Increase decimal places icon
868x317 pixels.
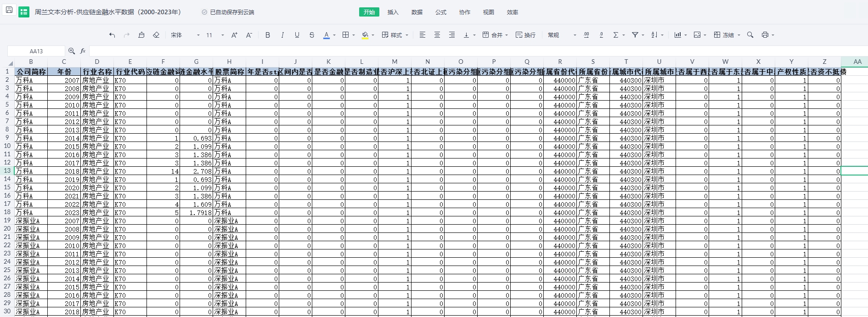(586, 35)
